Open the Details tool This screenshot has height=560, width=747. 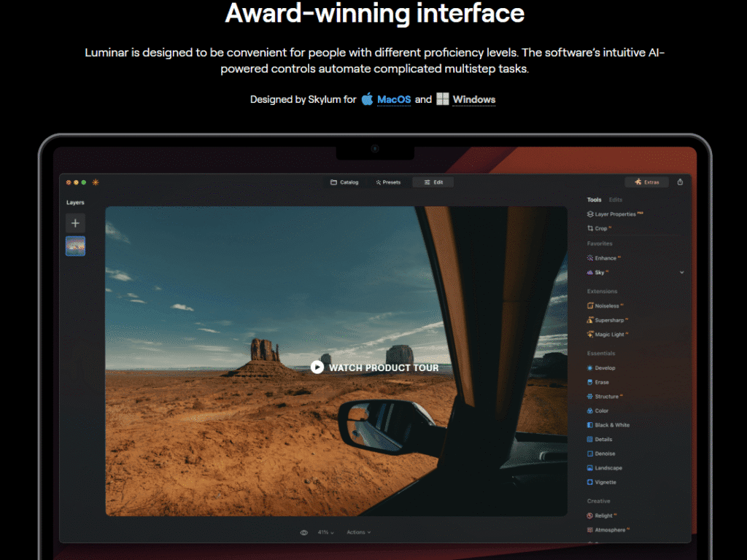[600, 439]
